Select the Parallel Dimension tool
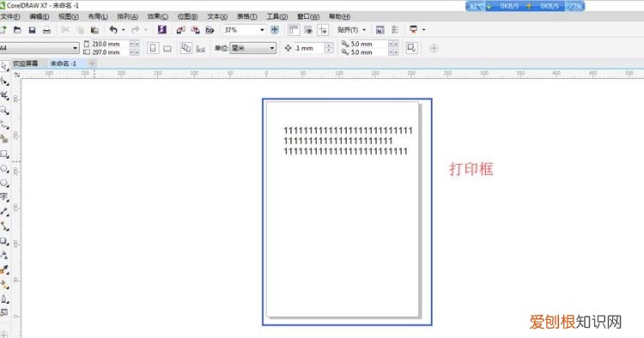The height and width of the screenshot is (338, 644). coord(4,212)
